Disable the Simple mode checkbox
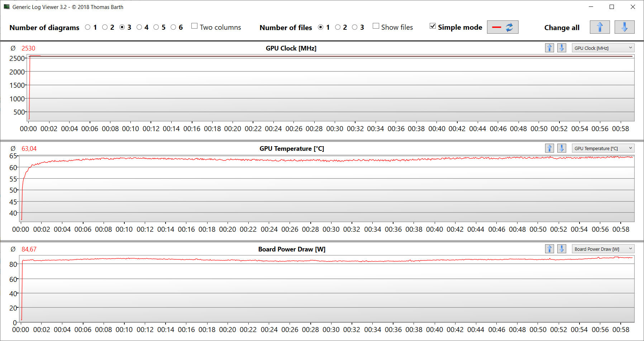The height and width of the screenshot is (341, 644). (433, 26)
